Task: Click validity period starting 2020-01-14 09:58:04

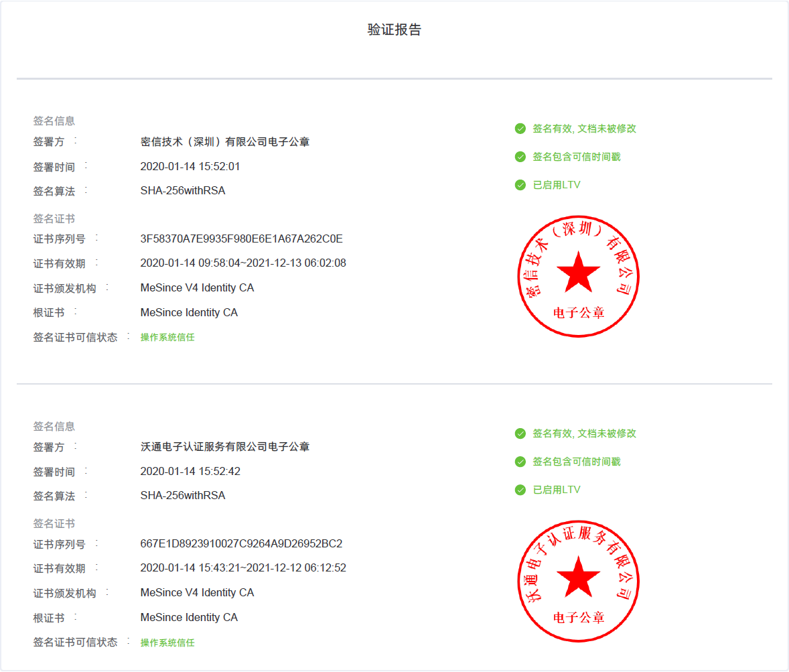Action: (x=243, y=263)
